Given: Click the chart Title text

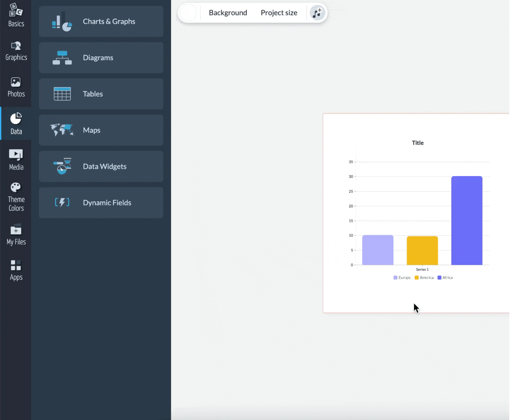Looking at the screenshot, I should 418,143.
